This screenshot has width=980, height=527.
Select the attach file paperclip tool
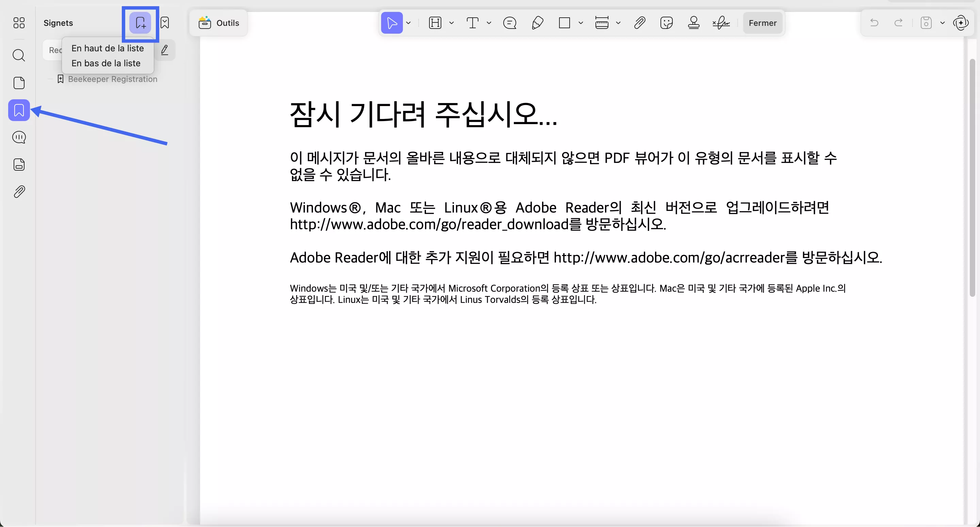point(639,23)
